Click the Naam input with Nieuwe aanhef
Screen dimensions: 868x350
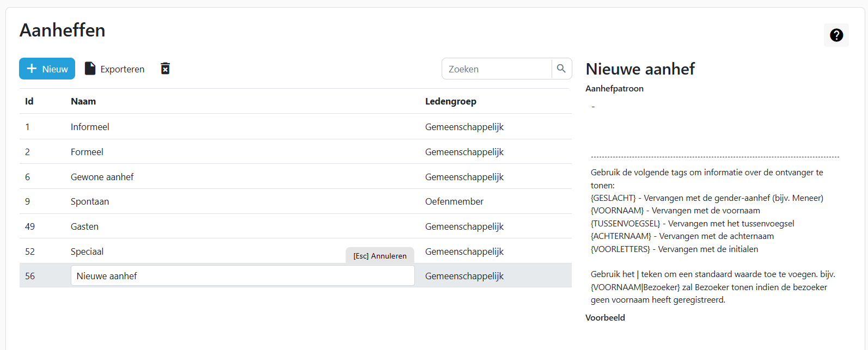click(242, 276)
